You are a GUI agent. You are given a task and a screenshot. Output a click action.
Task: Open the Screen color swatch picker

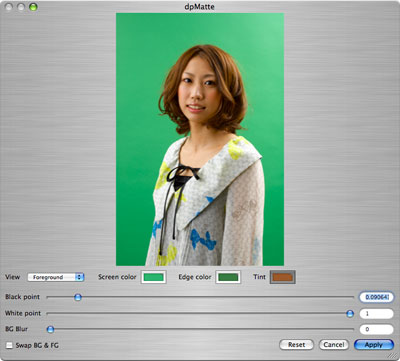coord(153,277)
